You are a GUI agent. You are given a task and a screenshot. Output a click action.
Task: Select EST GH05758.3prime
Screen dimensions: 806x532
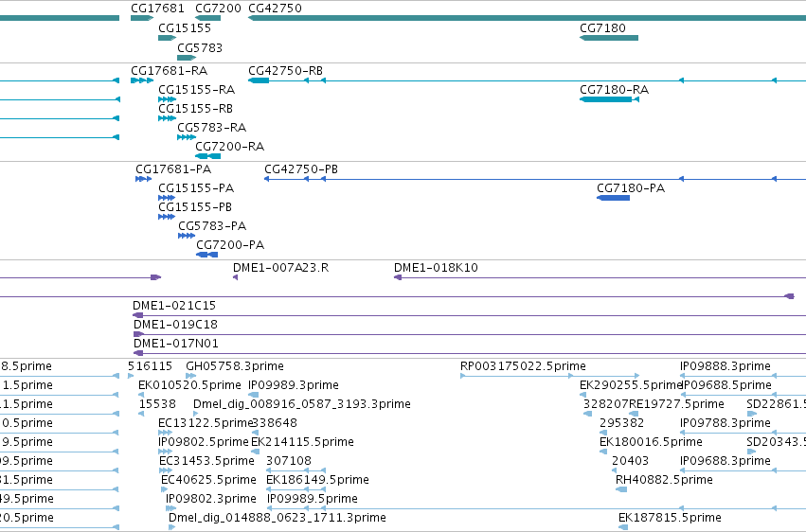[x=190, y=376]
